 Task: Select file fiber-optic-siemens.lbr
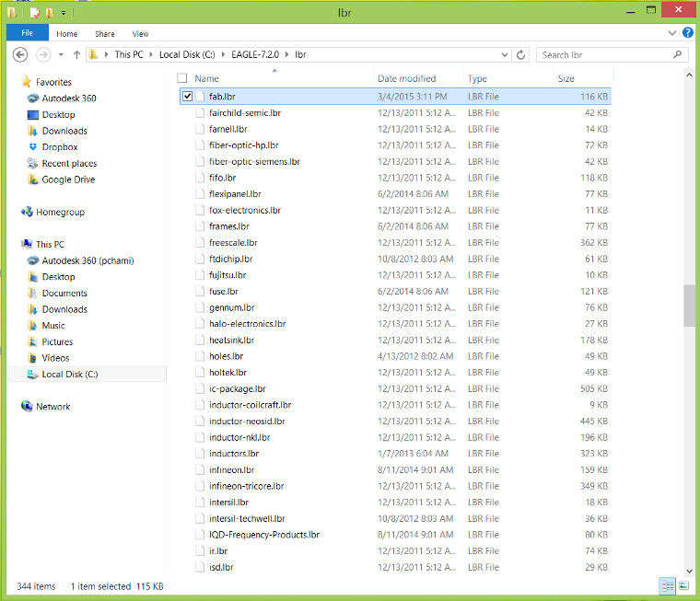(x=254, y=161)
